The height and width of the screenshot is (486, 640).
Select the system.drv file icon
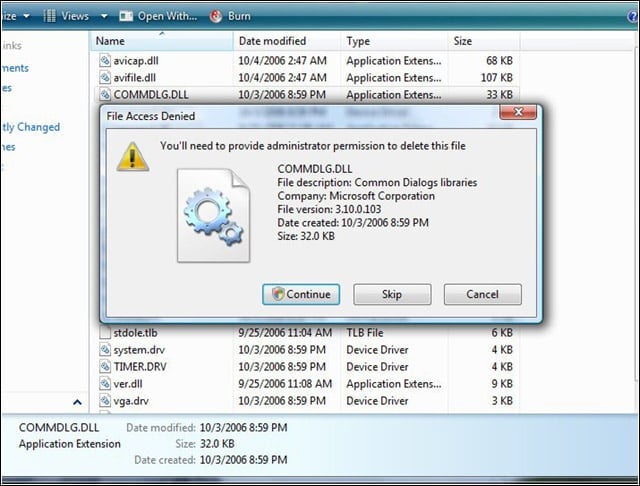(105, 350)
